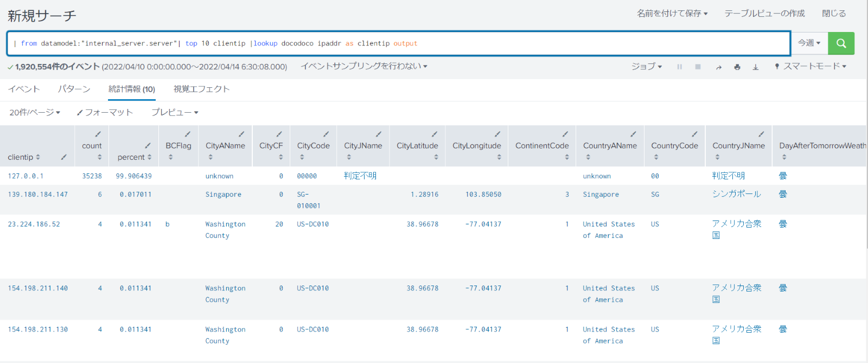
Task: Pause the running search job
Action: coord(679,67)
